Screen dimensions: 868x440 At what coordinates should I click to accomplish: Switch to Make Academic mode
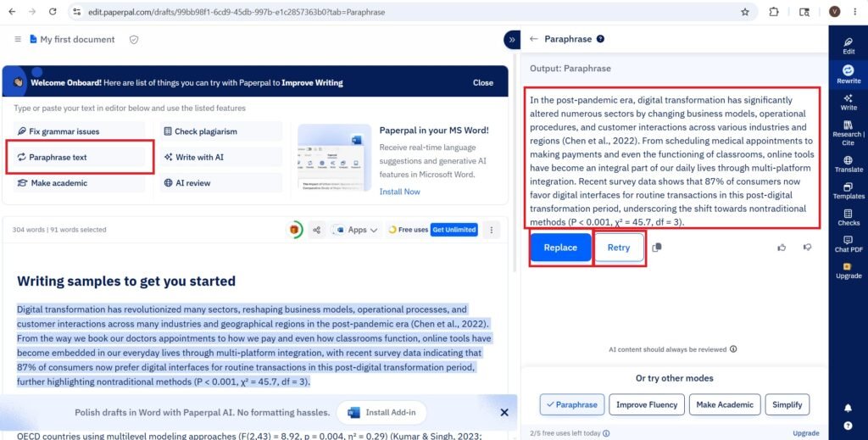point(725,404)
